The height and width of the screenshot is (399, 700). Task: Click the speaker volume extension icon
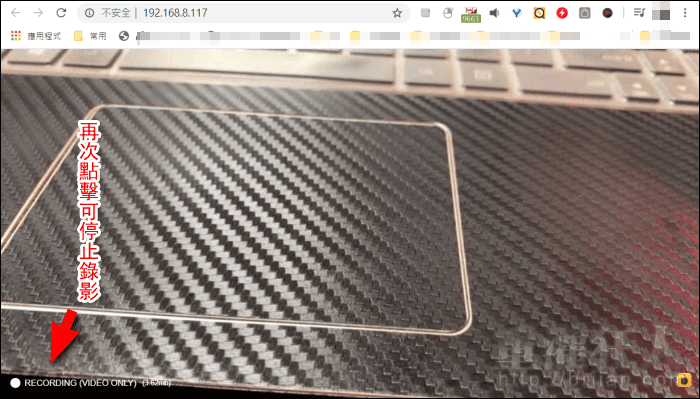(x=494, y=13)
